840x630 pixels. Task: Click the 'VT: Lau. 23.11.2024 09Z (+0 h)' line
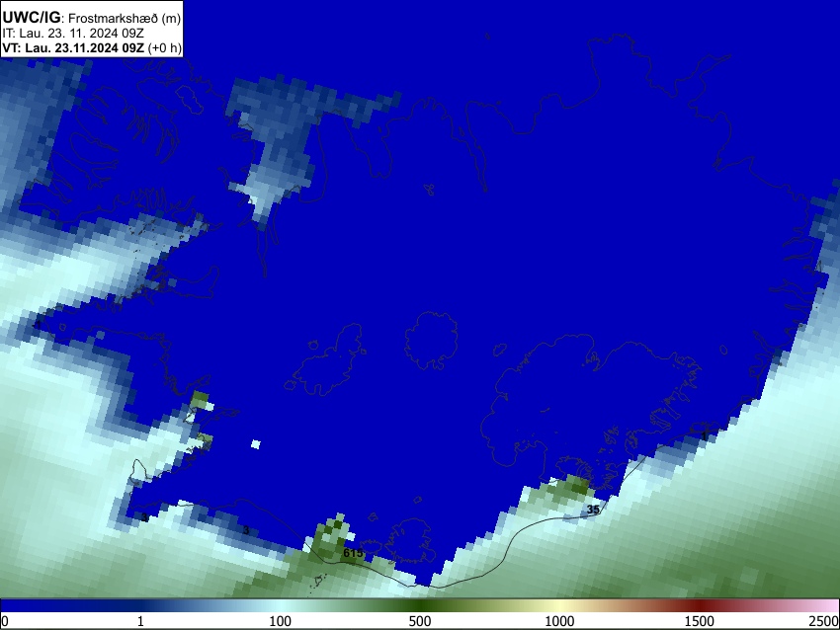click(92, 47)
